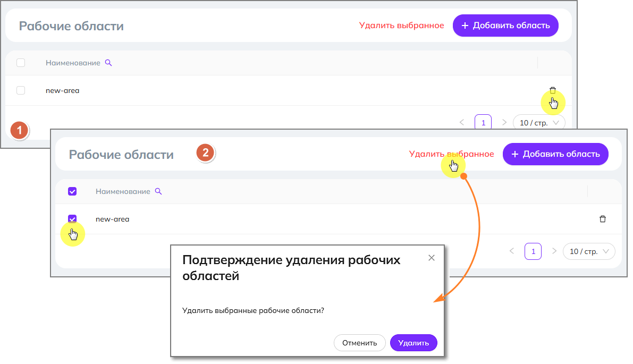Go to the next page in the lower table

(x=554, y=251)
